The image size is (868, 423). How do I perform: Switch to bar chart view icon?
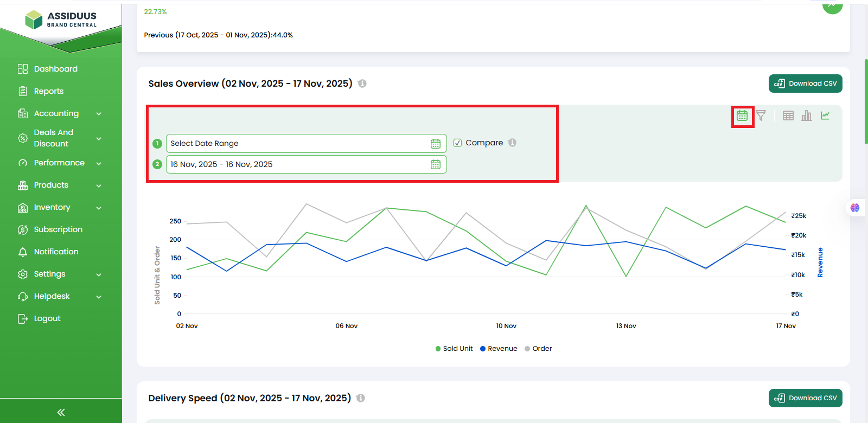coord(807,116)
